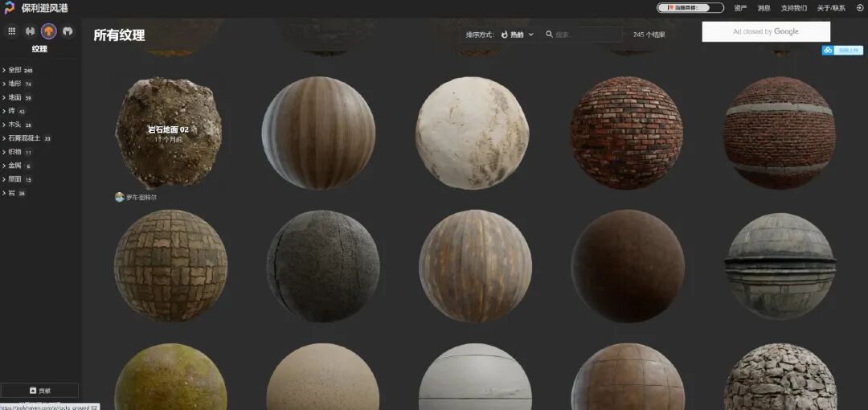Click the funding goal progress bar
This screenshot has height=410, width=868.
pyautogui.click(x=690, y=8)
